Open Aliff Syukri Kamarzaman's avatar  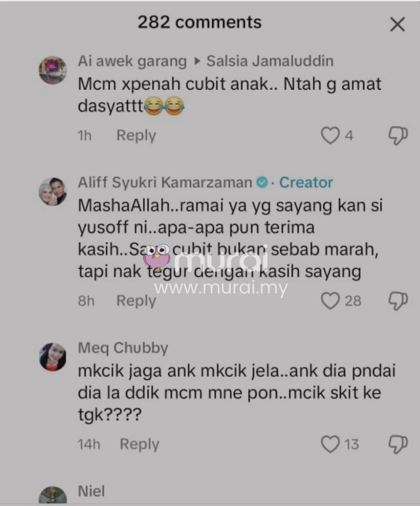(x=53, y=191)
